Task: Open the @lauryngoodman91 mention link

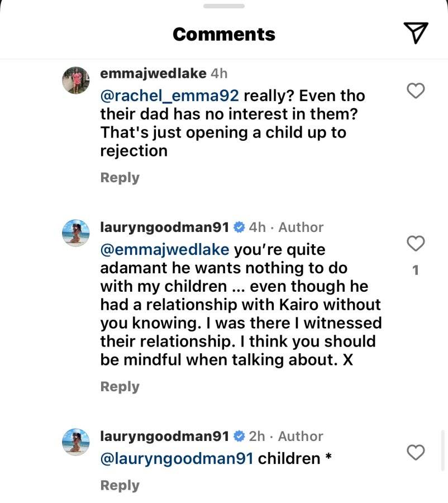Action: [177, 459]
